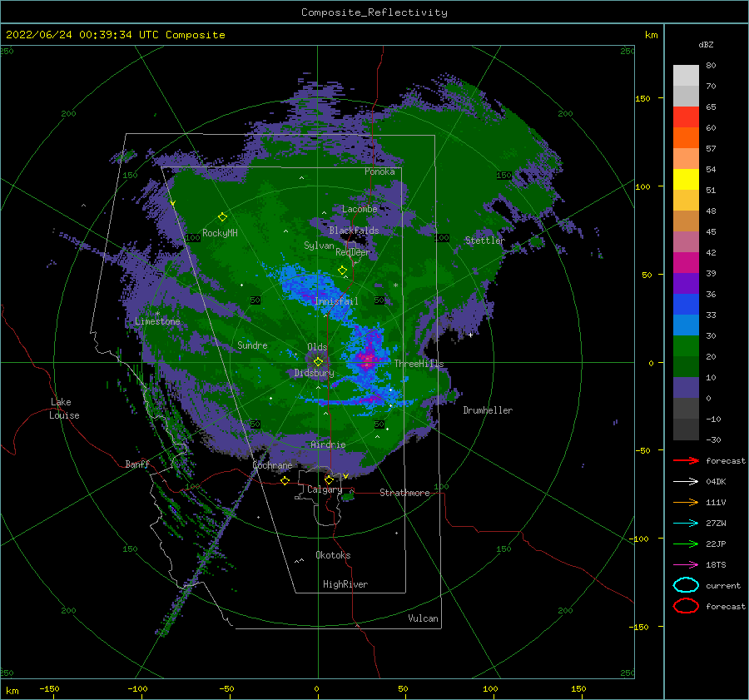The height and width of the screenshot is (700, 749).
Task: Click the Okotoks label
Action: [333, 555]
